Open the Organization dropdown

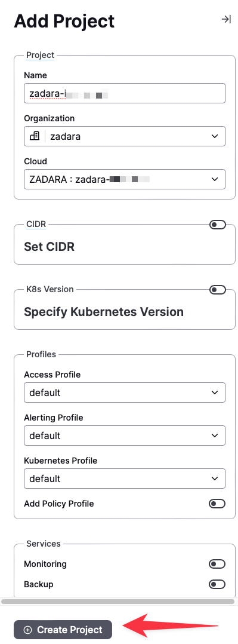click(x=125, y=136)
